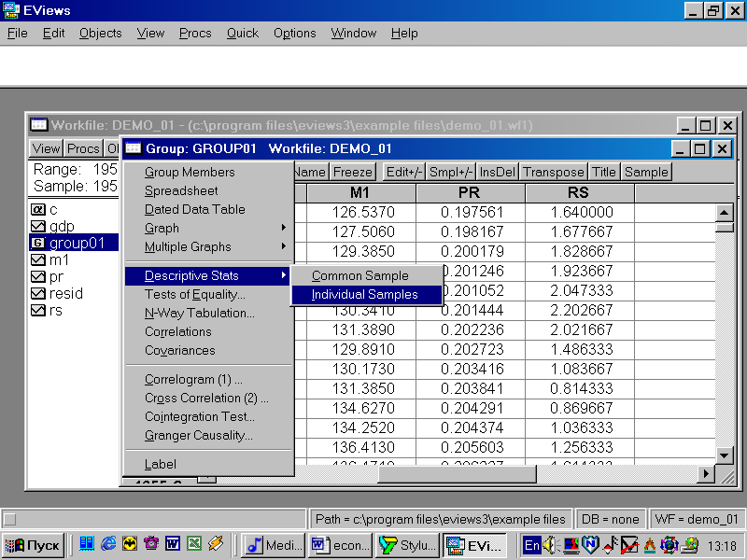747x560 pixels.
Task: Launch Word from quick launch bar
Action: point(173,544)
